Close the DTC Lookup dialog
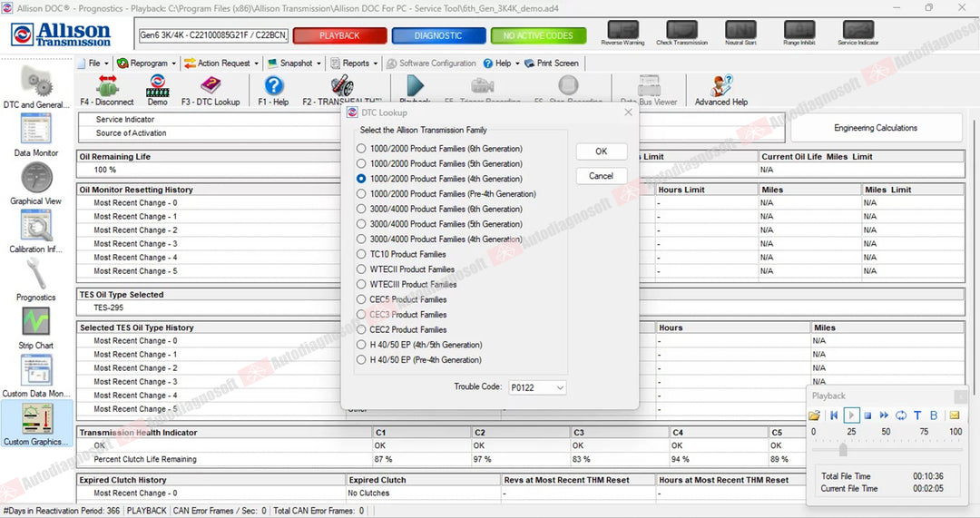 pos(628,112)
